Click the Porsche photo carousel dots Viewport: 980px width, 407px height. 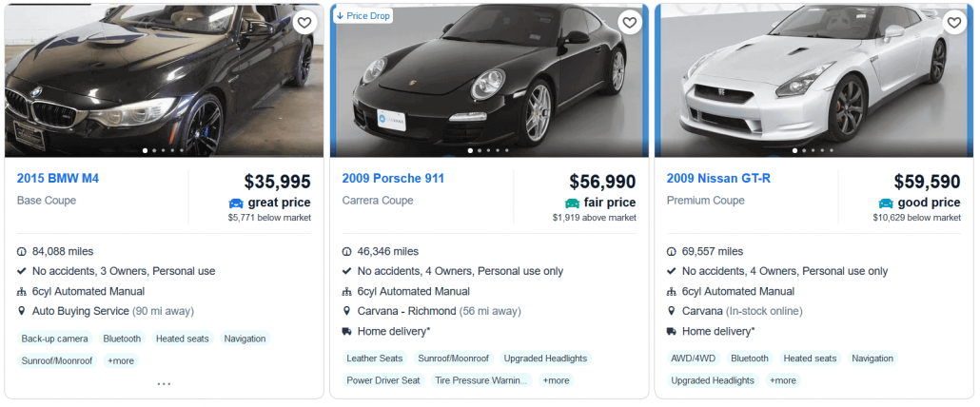489,150
